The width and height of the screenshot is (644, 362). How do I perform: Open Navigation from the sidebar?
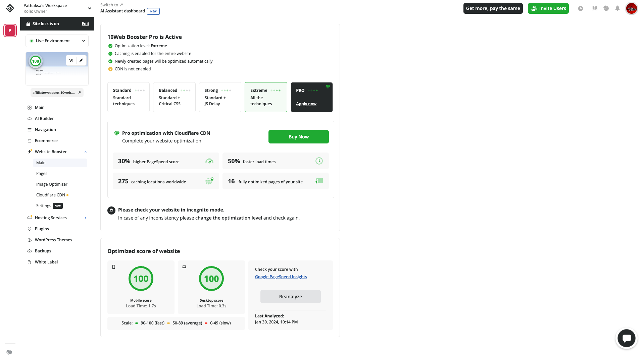point(46,129)
